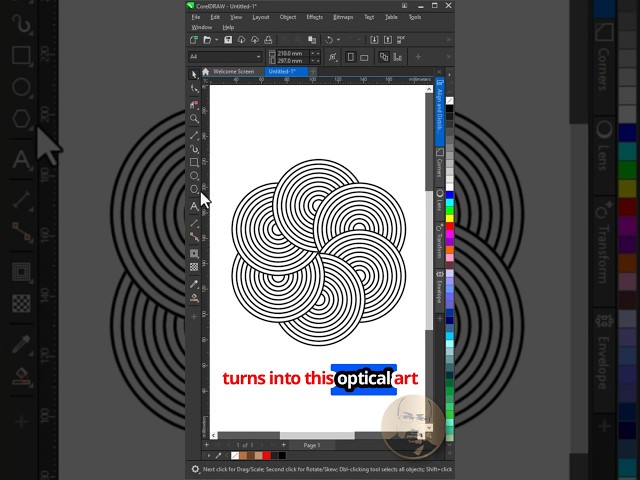
Task: Add a new document tab with plus
Action: 313,71
